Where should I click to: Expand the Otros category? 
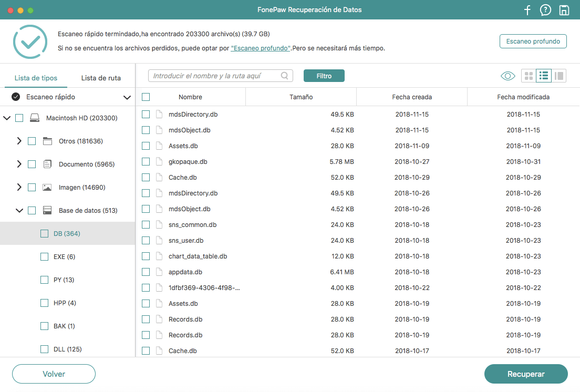pyautogui.click(x=19, y=141)
